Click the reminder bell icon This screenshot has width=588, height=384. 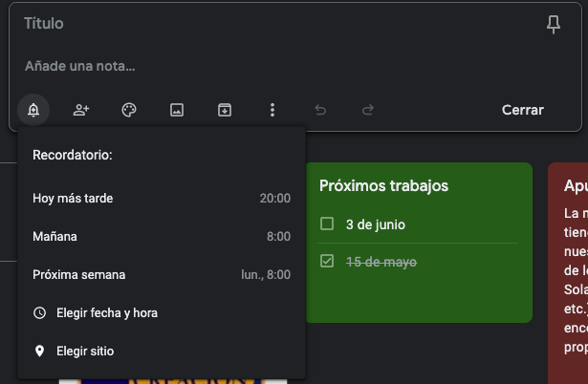tap(33, 110)
